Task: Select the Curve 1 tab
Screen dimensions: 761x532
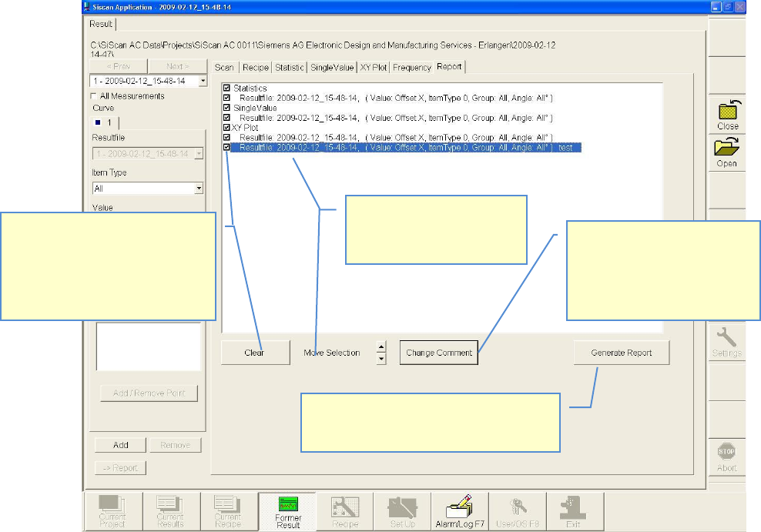Action: (105, 122)
